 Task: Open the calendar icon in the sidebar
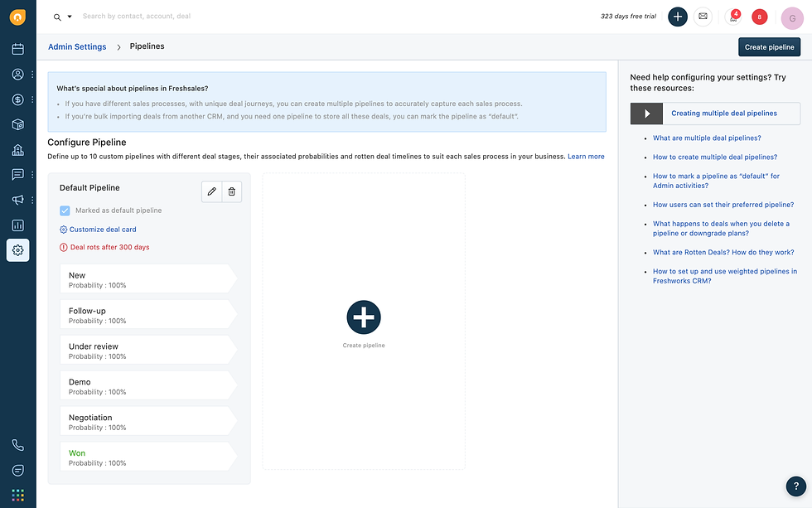[x=17, y=49]
